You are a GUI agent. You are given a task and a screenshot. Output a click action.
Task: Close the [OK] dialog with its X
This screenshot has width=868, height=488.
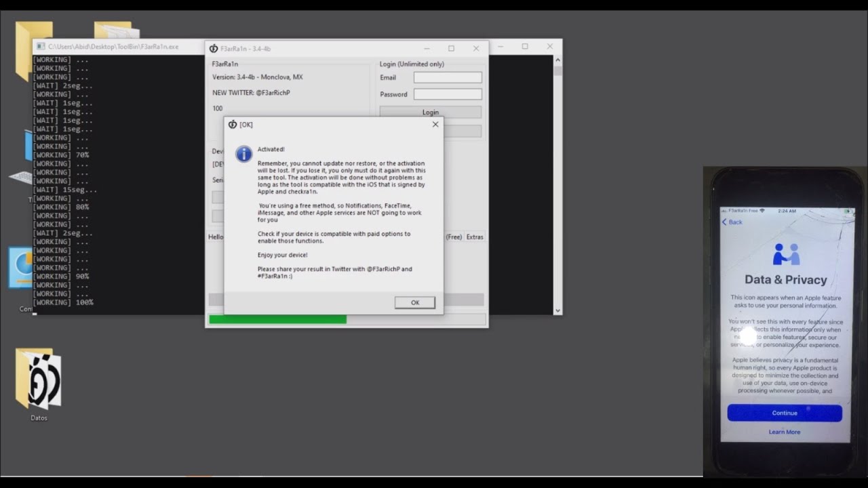[435, 124]
